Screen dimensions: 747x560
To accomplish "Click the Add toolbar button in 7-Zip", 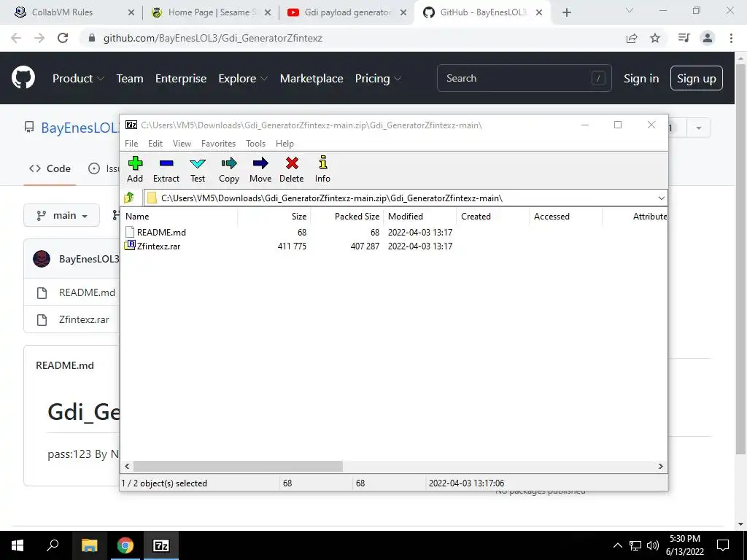I will [135, 169].
